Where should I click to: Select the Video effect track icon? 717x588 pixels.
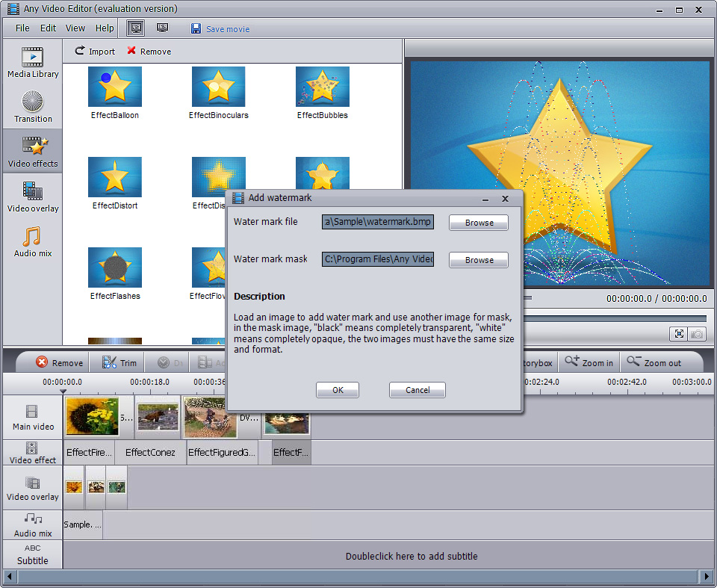point(31,448)
